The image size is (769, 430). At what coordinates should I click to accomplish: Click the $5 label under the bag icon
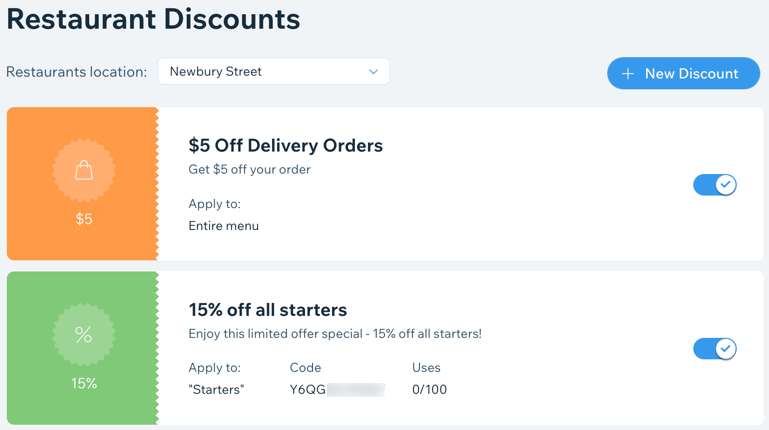coord(84,219)
